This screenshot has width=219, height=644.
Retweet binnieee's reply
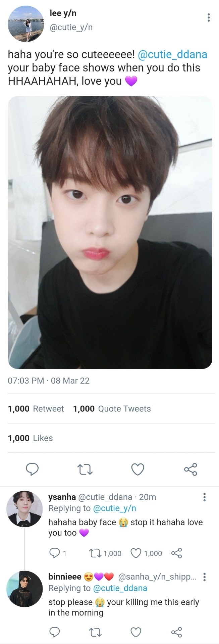[x=95, y=633]
